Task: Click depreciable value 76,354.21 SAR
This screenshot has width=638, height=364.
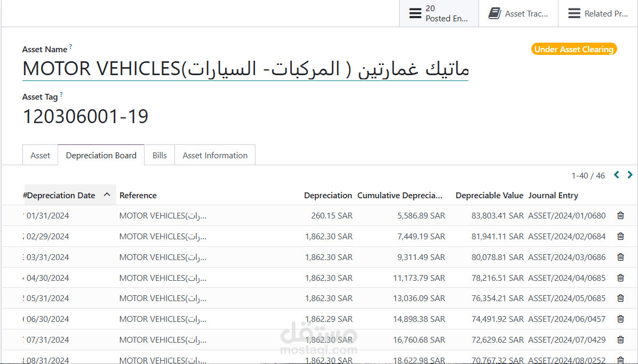Action: click(498, 298)
